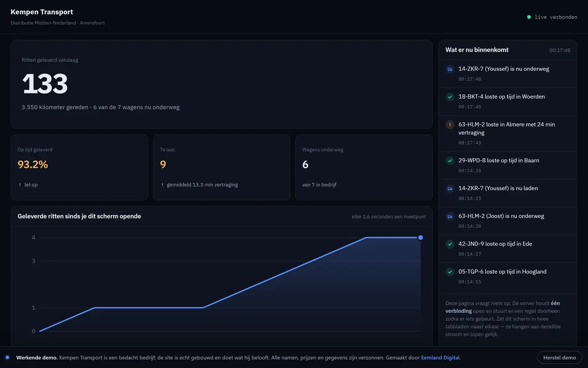Click the 'Wat er nu binnenkomt' heading
588x368 pixels.
[x=477, y=50]
